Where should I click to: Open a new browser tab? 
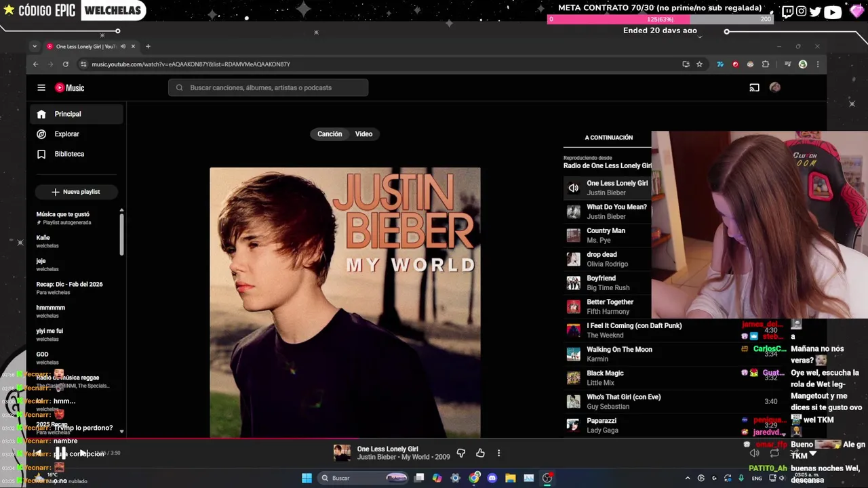[148, 47]
